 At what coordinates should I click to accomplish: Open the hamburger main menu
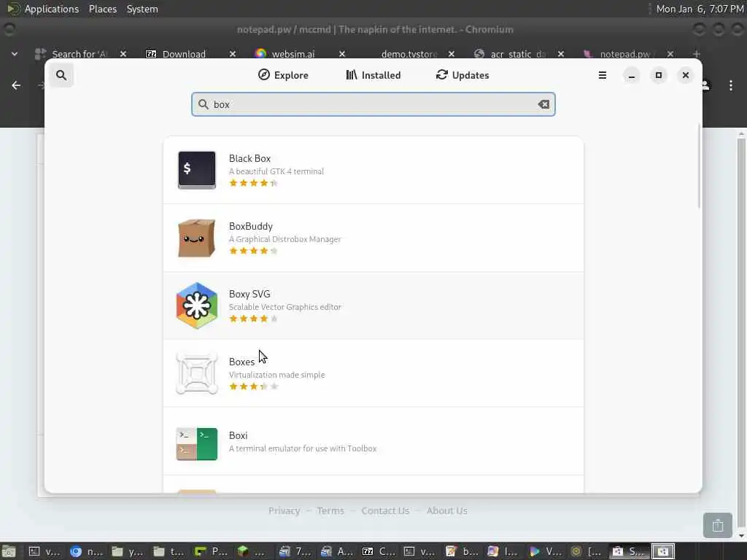(602, 75)
